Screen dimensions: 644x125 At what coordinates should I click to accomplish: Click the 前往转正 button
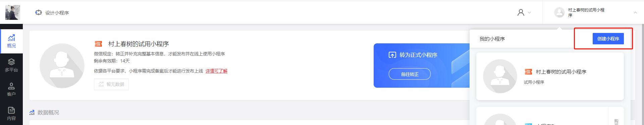click(410, 74)
